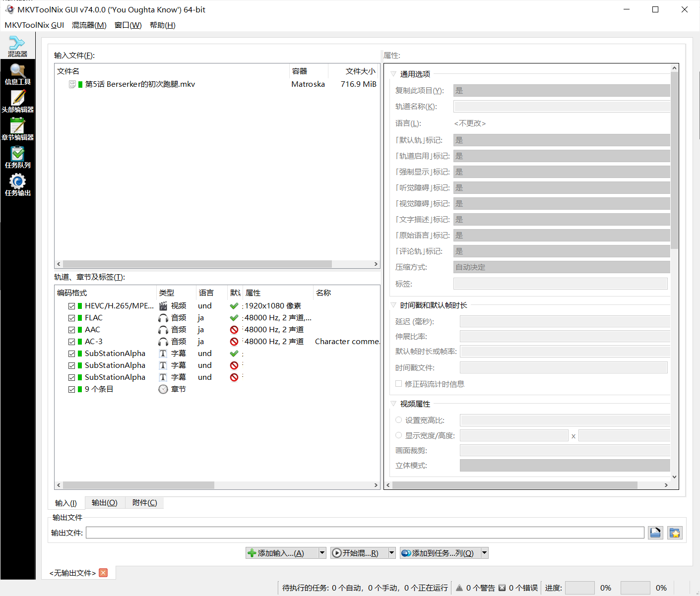The height and width of the screenshot is (596, 700).
Task: Uncheck the HEVC/H.265 video track
Action: click(72, 306)
